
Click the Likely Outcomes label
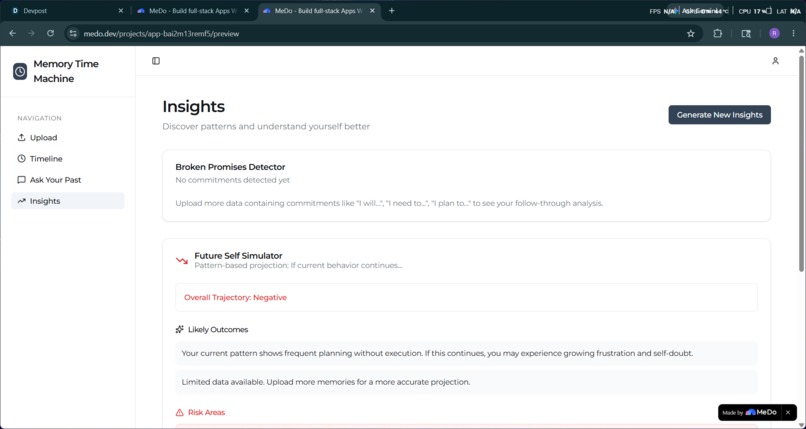coord(218,329)
